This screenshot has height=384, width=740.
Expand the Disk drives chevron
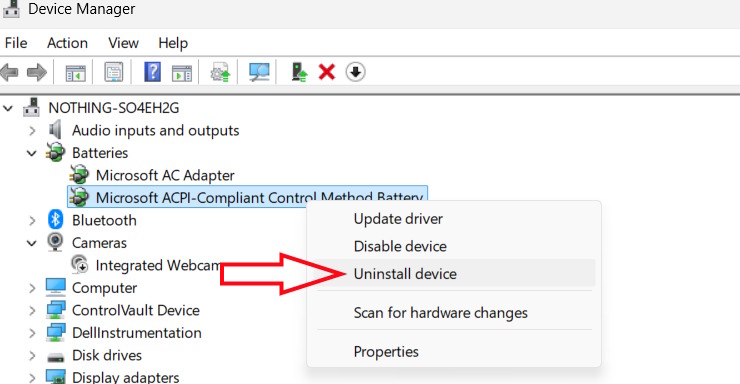[32, 356]
